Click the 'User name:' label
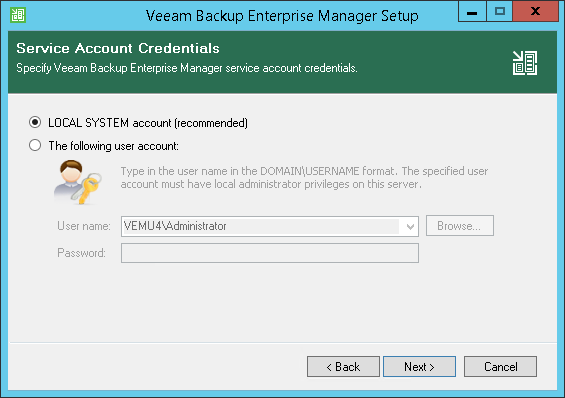 click(84, 226)
